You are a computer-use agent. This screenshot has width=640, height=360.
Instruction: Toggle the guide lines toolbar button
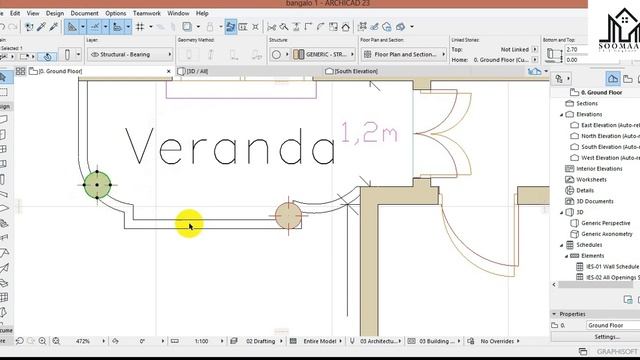point(72,27)
